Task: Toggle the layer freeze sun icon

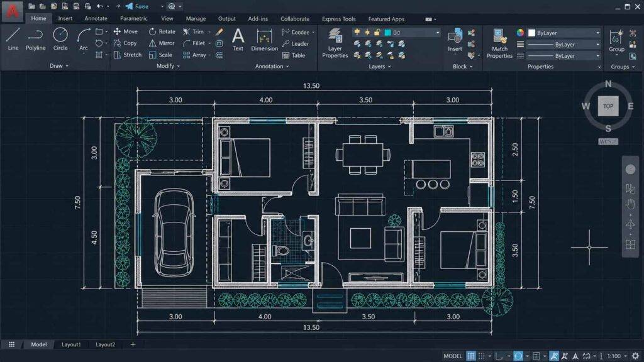Action: (x=367, y=32)
